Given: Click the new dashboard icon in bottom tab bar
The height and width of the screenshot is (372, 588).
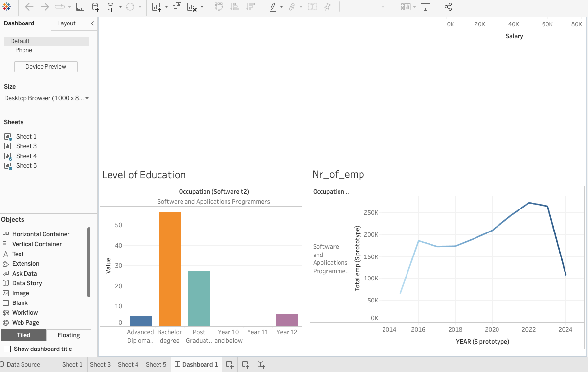Looking at the screenshot, I should 246,364.
